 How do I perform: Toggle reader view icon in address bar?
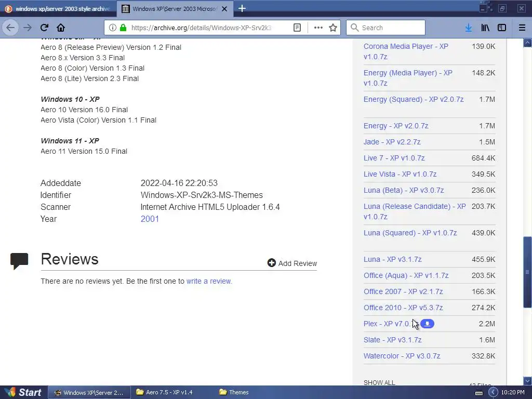click(297, 28)
